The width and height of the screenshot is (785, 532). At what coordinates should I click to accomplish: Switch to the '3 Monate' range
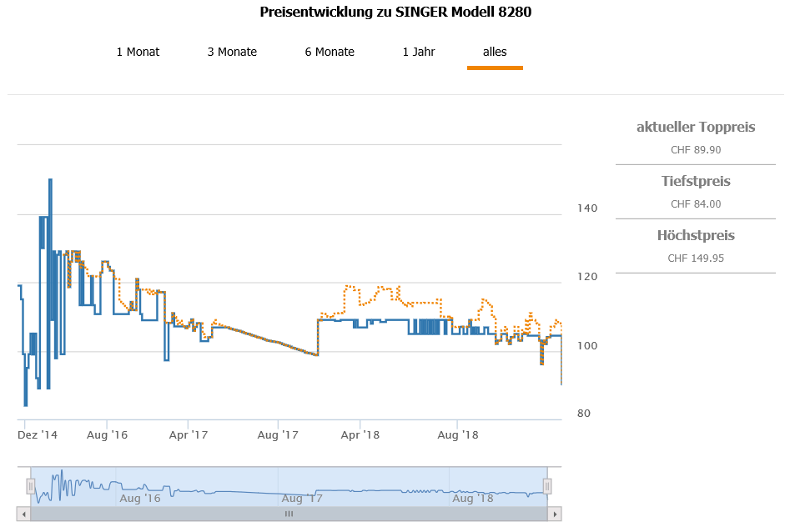coord(232,52)
